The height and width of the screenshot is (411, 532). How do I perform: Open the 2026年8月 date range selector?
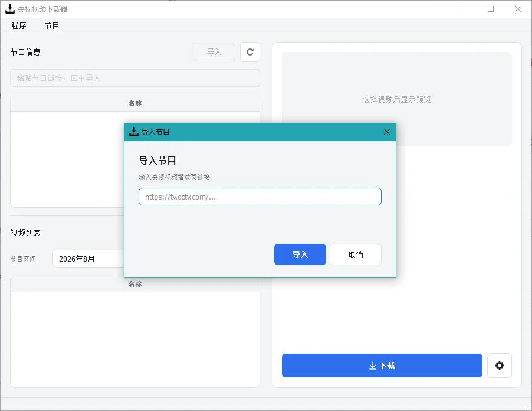pos(89,259)
